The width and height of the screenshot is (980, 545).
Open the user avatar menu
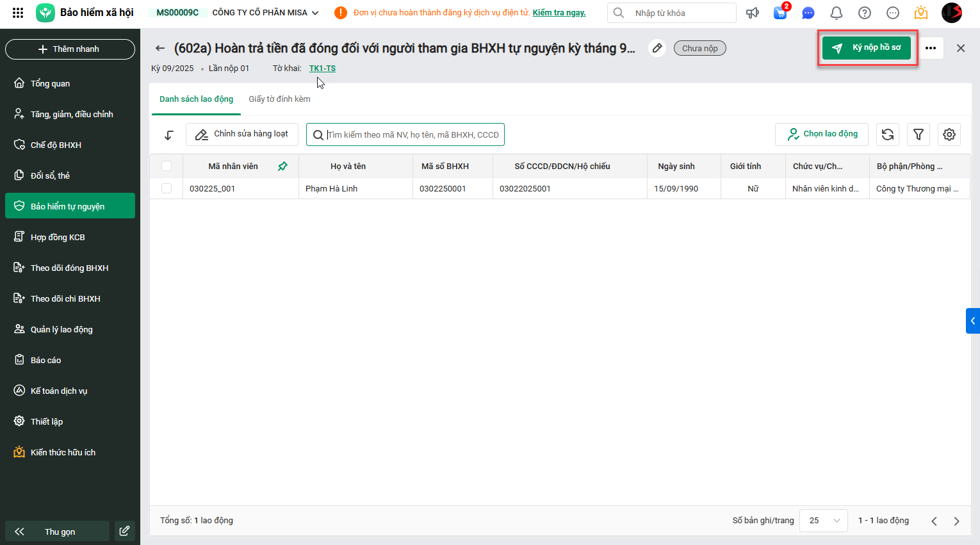point(952,13)
